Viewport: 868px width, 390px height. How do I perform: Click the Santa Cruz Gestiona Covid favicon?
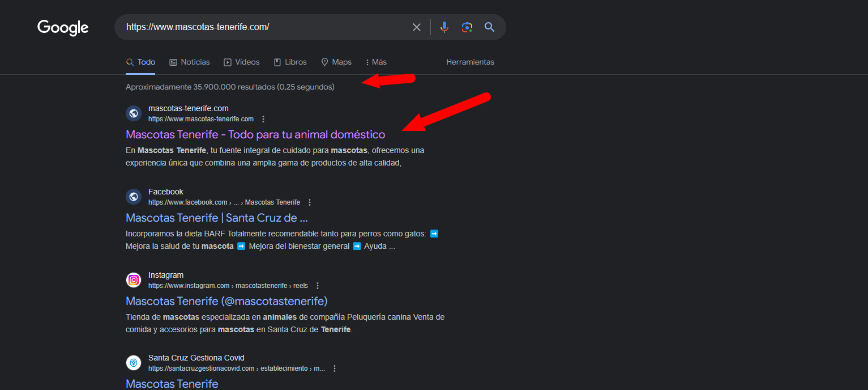[134, 363]
